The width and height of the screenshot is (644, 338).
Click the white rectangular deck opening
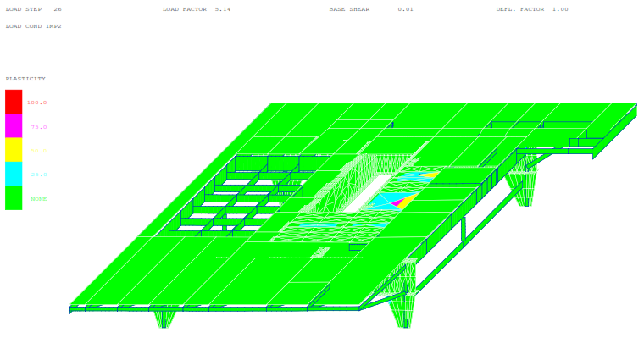[x=368, y=194]
